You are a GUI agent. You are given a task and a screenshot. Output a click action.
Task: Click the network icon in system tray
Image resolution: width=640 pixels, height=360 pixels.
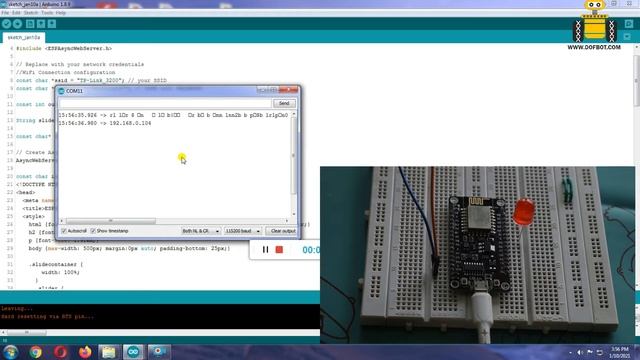(x=600, y=352)
